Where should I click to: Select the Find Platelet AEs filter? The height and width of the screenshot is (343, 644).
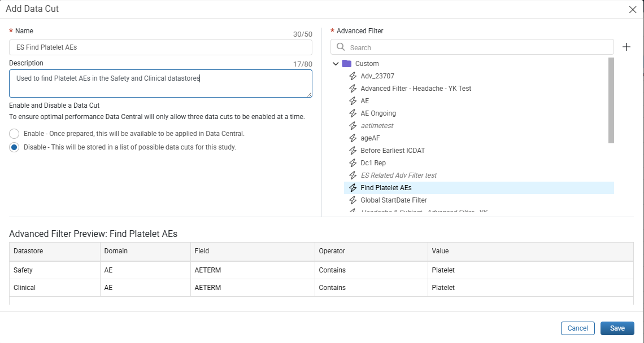click(479, 187)
